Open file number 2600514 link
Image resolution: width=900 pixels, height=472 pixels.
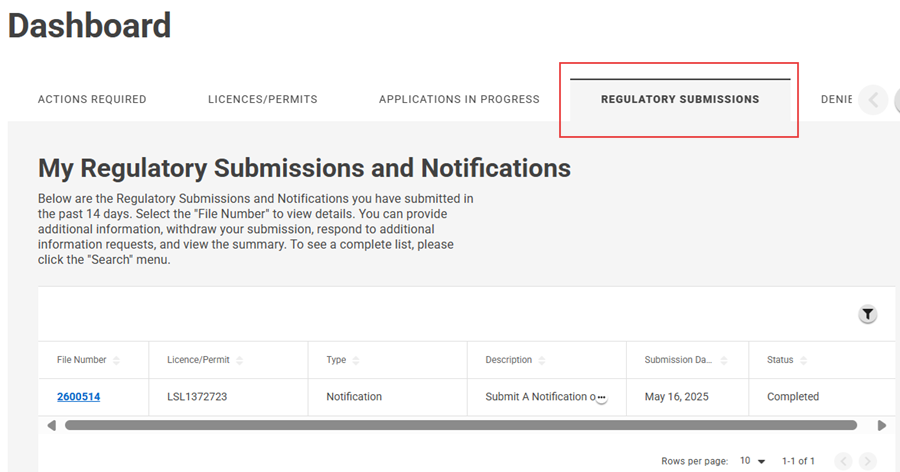(79, 397)
